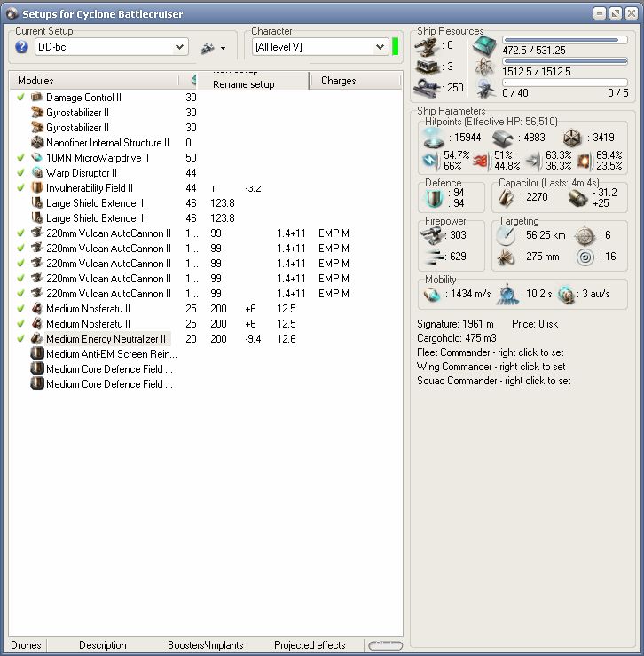644x656 pixels.
Task: Select the first Medium Core Defence Field row
Action: 205,369
